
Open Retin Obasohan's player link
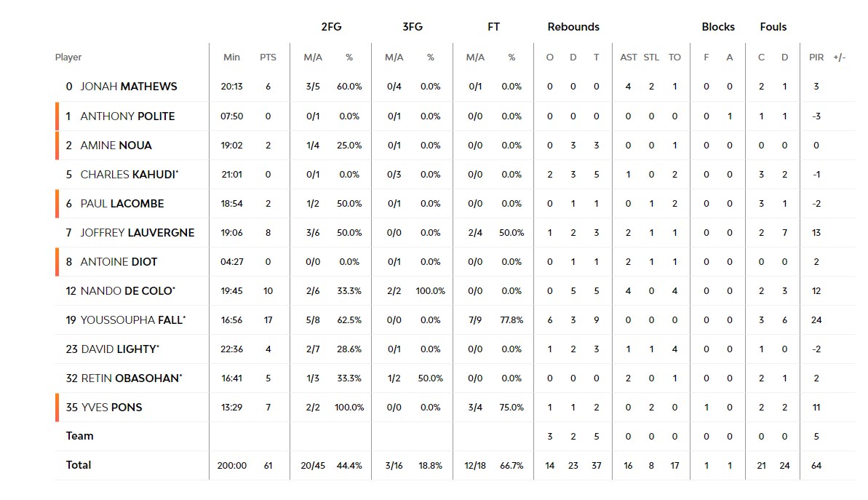click(x=129, y=378)
